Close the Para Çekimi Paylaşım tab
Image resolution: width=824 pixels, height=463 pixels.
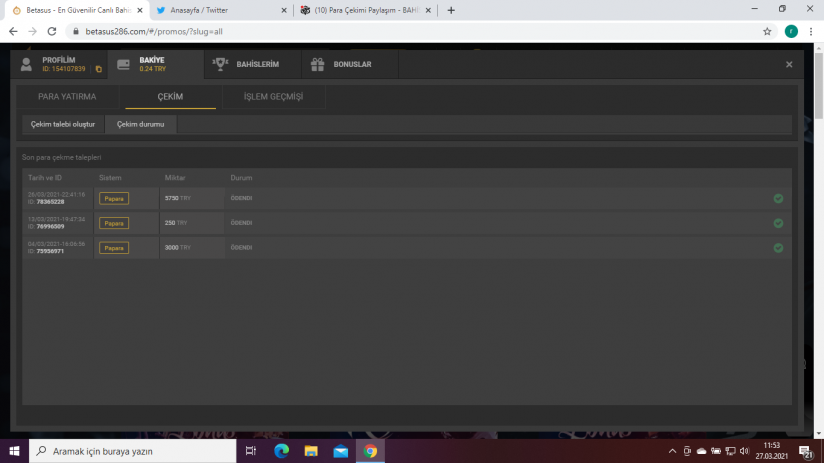click(x=428, y=10)
